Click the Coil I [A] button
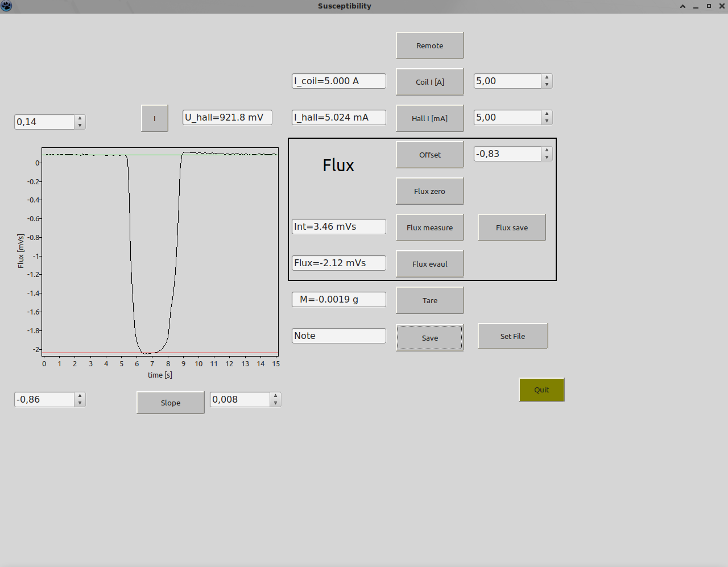The height and width of the screenshot is (567, 728). point(430,82)
